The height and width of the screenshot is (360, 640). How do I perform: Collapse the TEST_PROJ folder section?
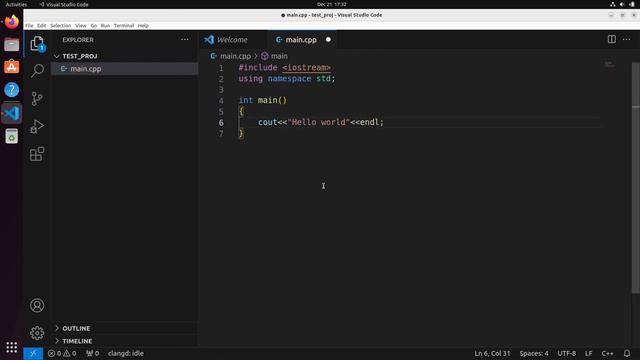pos(57,56)
